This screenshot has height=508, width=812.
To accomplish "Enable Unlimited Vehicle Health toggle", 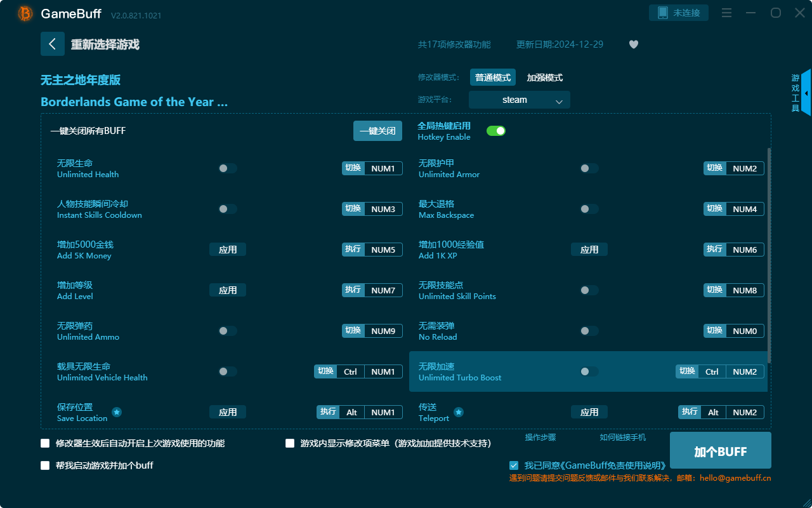I will [x=228, y=371].
